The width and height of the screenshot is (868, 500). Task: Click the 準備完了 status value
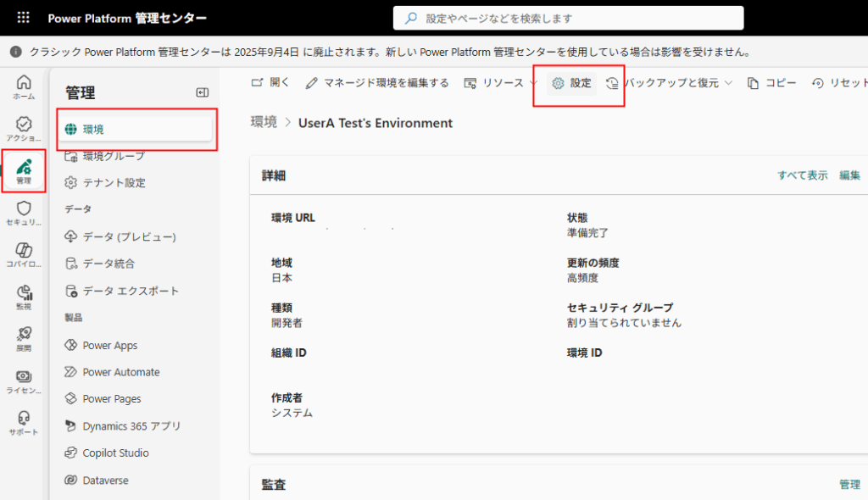(x=587, y=233)
